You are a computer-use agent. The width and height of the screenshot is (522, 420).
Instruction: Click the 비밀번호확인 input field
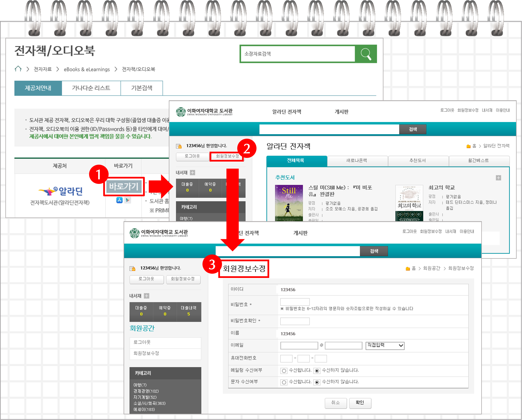pos(295,321)
